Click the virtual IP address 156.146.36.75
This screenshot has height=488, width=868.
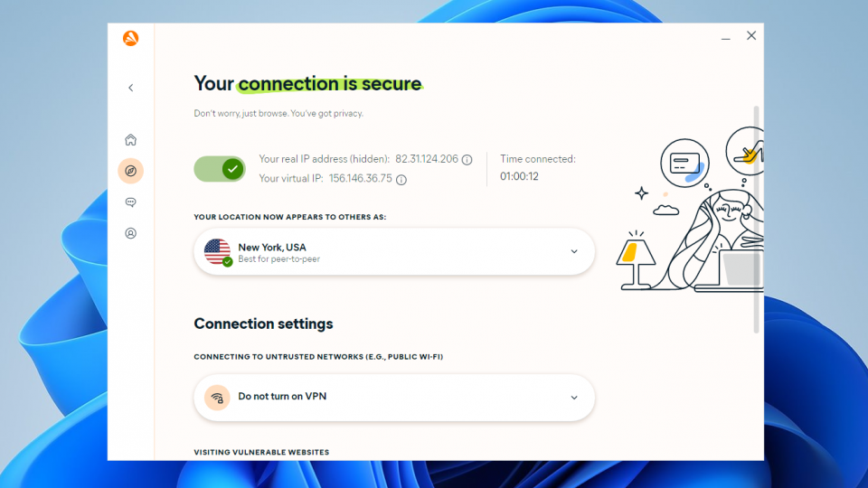(361, 179)
